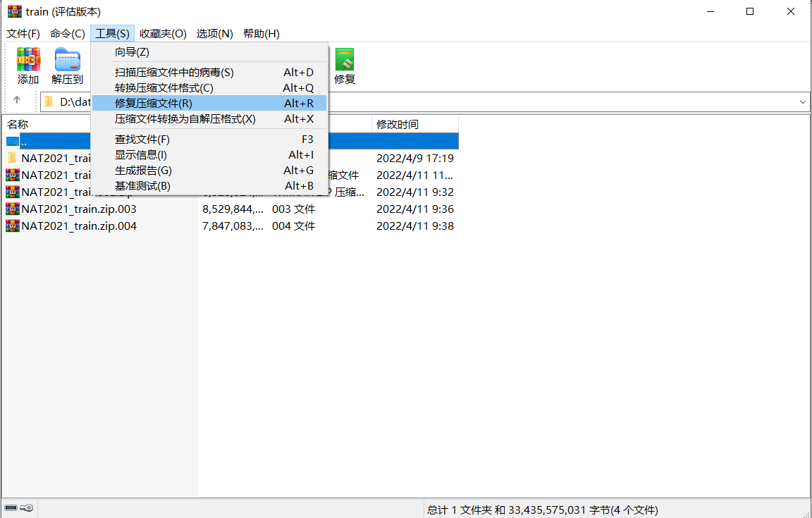Open the 修复 (Repair) toolbar icon
Screen dimensions: 812x518
coord(345,60)
